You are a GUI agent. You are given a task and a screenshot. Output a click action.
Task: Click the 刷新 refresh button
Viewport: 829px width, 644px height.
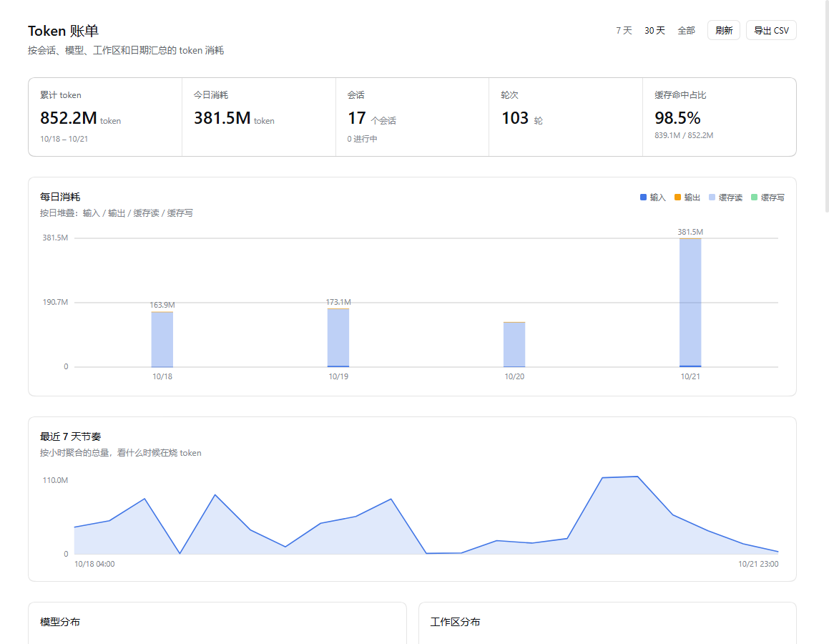click(724, 31)
